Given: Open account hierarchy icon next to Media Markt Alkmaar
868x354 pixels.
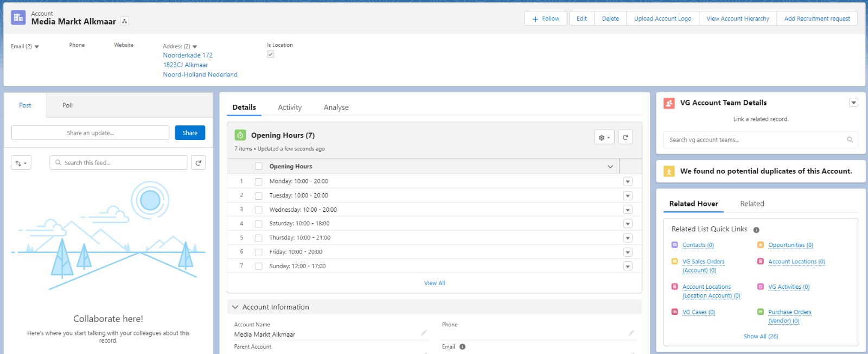Looking at the screenshot, I should (x=125, y=21).
